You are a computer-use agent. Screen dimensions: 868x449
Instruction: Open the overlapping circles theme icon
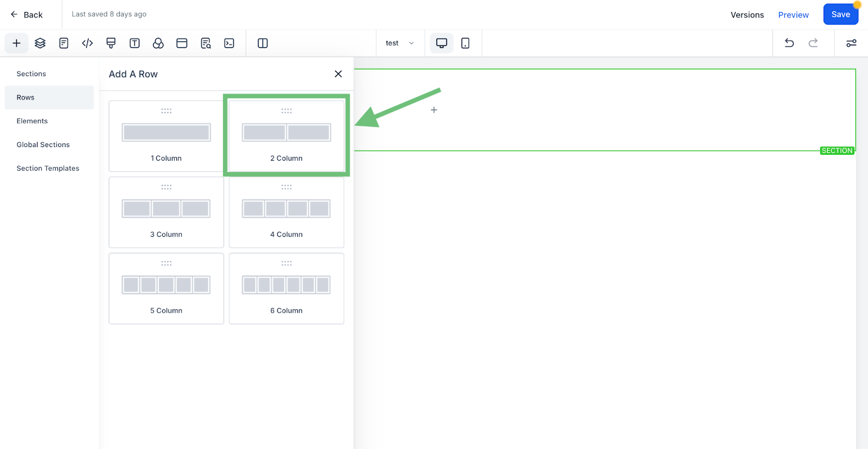point(158,43)
